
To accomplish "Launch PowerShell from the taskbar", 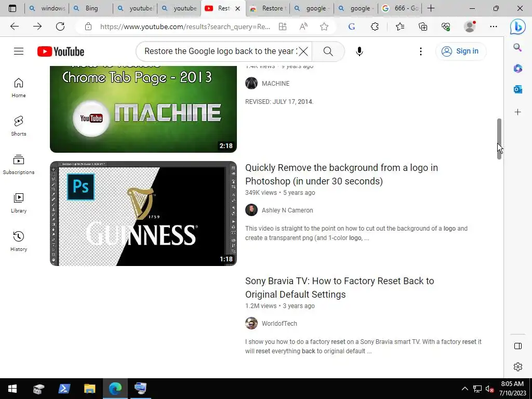I will point(64,389).
